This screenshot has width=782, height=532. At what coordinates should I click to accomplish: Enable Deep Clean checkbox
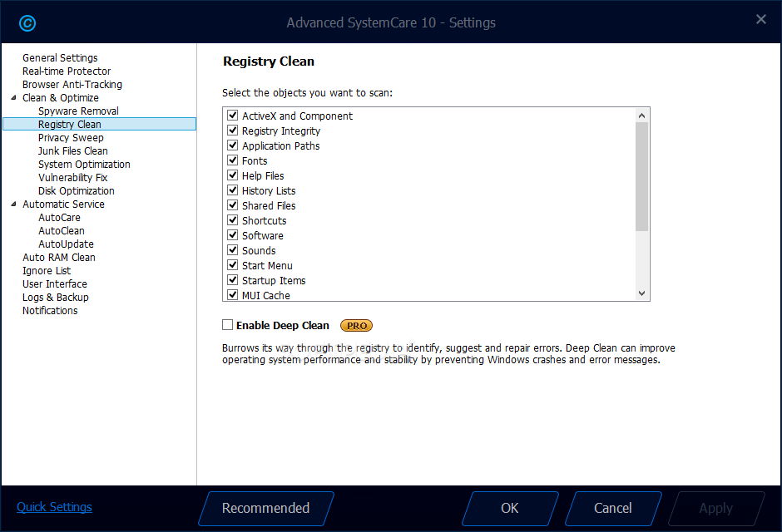(x=227, y=325)
